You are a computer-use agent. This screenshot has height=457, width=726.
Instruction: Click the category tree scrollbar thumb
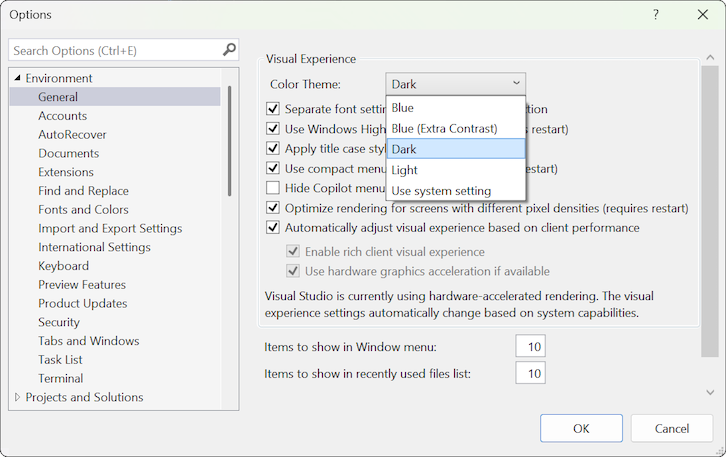click(x=229, y=141)
